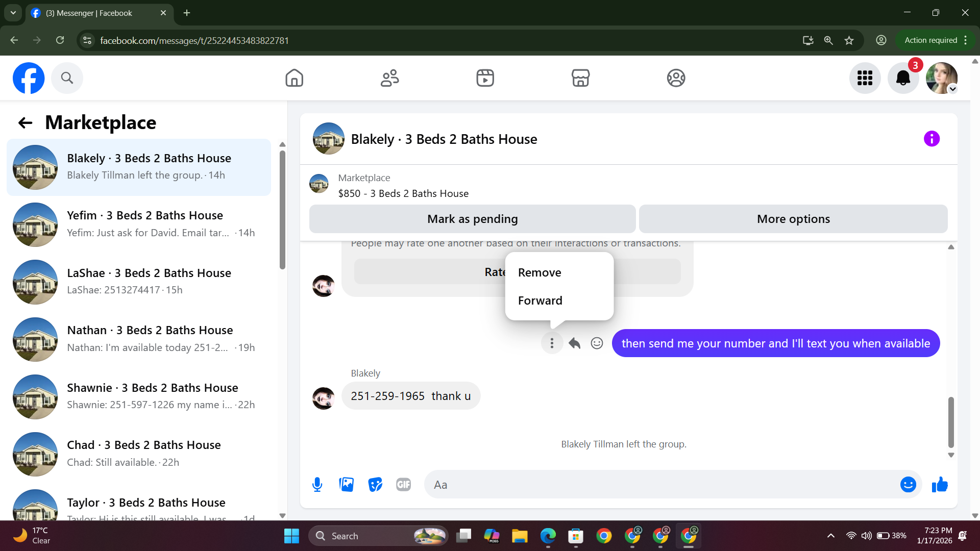Attach a photo using the image icon
Image resolution: width=980 pixels, height=551 pixels.
[346, 485]
